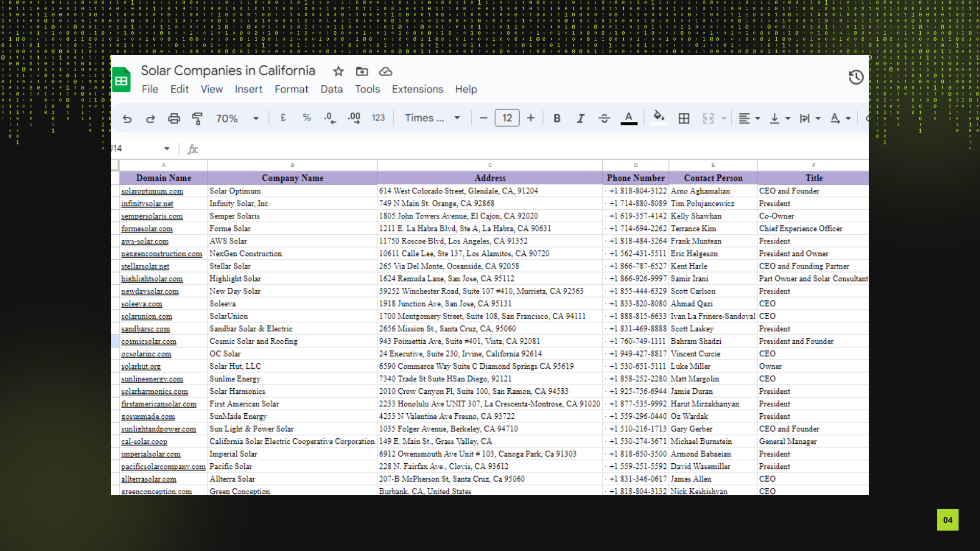
Task: Open the cal-solar.coop link
Action: [x=144, y=442]
